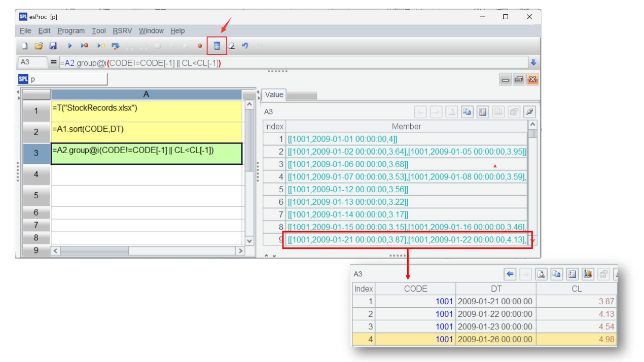Open the Program menu
Image resolution: width=644 pixels, height=362 pixels.
pos(71,31)
